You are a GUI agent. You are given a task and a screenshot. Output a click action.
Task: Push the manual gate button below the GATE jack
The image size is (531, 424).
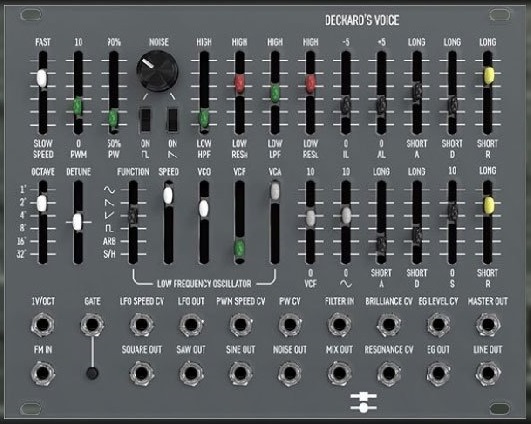[x=92, y=373]
